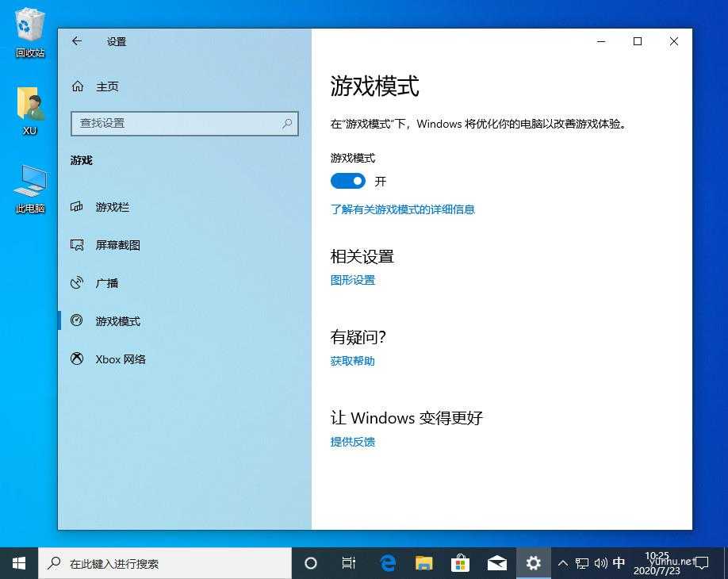
Task: Click the Task View taskbar icon
Action: pyautogui.click(x=348, y=562)
